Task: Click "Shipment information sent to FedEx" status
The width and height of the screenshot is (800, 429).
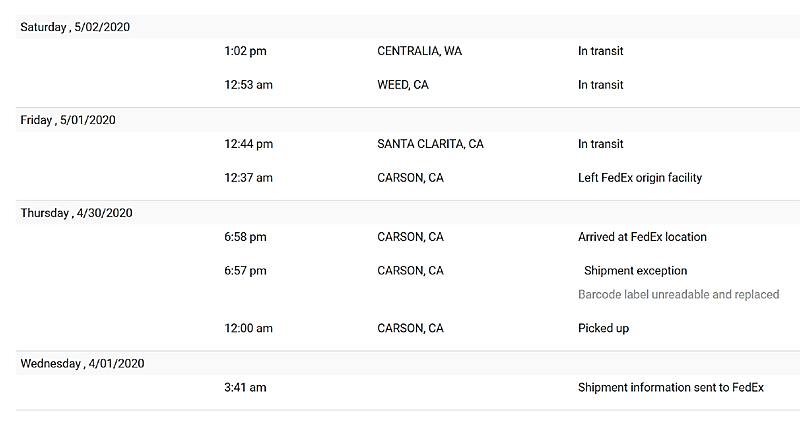Action: [671, 387]
